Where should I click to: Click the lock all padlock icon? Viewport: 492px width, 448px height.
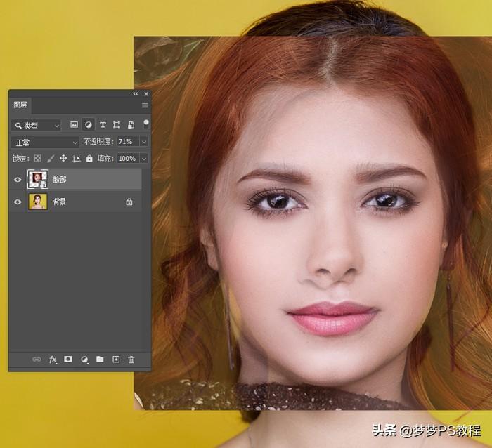[89, 159]
